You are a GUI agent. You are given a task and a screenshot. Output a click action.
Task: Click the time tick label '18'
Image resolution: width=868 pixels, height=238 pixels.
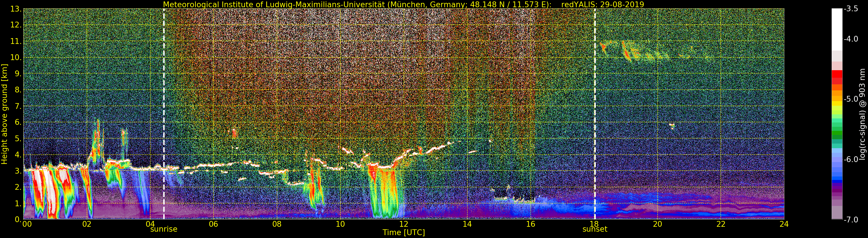(x=594, y=224)
